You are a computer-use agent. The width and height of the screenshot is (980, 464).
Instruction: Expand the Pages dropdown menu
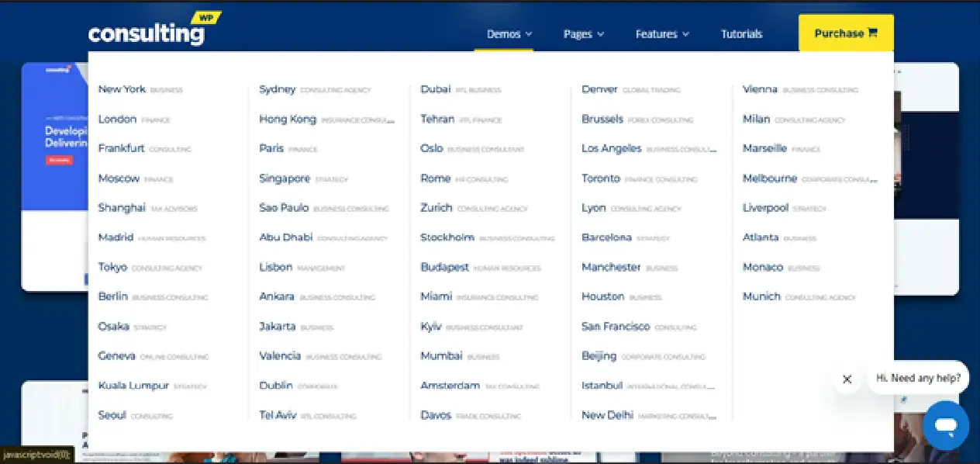point(584,34)
